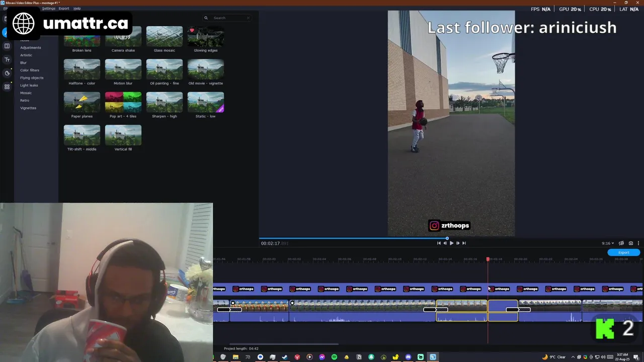Open Notion from the taskbar
The height and width of the screenshot is (362, 644).
[359, 357]
